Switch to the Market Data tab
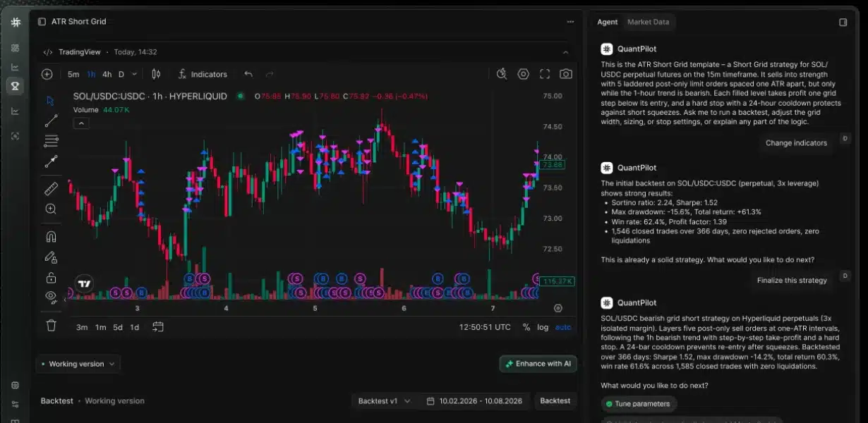 648,22
